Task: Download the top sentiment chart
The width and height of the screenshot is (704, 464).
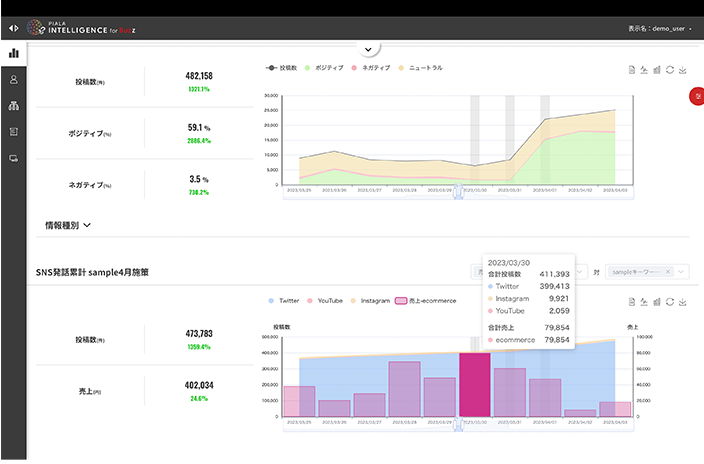Action: (683, 70)
